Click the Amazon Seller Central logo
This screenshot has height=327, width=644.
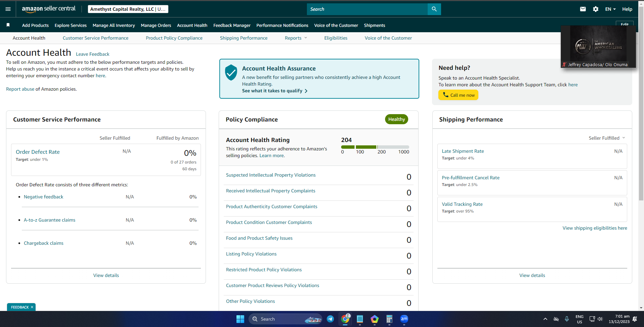point(49,9)
